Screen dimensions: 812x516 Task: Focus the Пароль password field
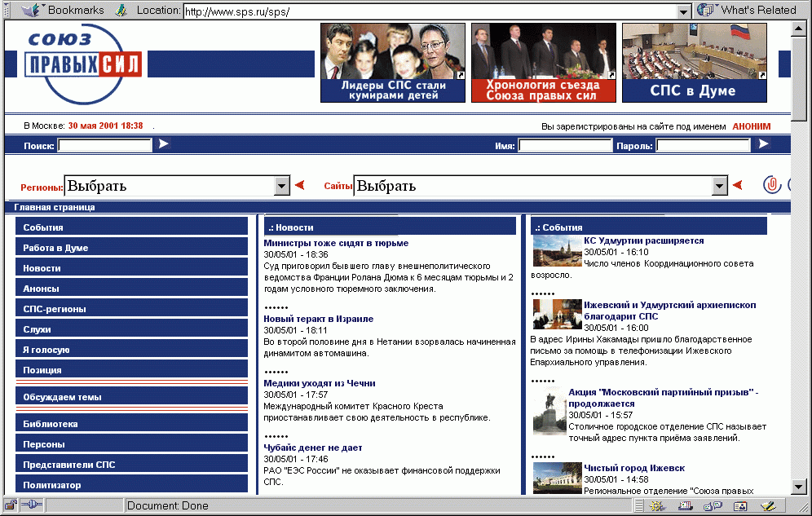tap(704, 145)
